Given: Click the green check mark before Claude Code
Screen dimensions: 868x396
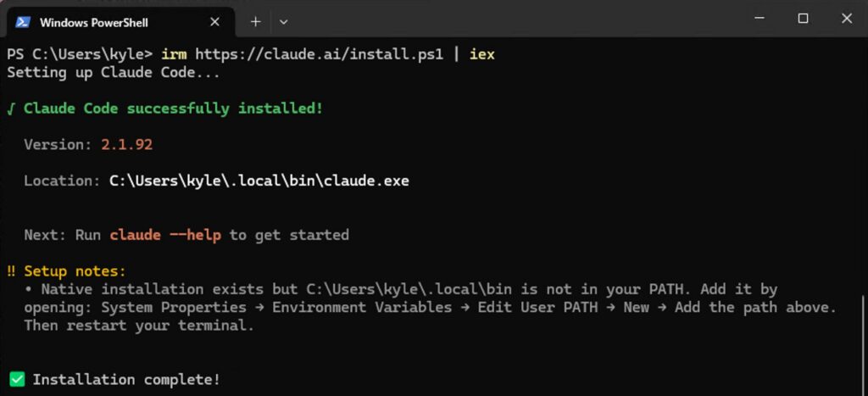Looking at the screenshot, I should (11, 109).
